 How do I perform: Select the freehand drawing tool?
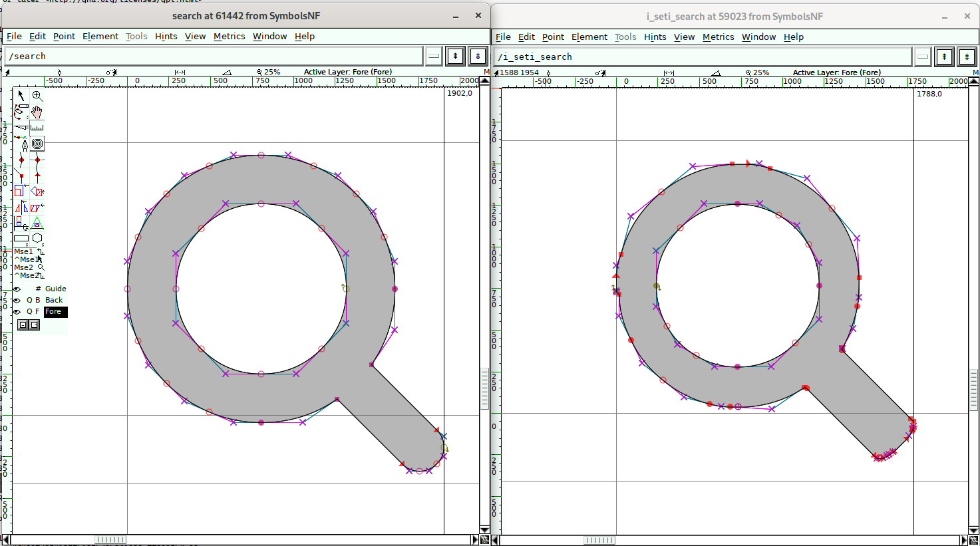21,111
